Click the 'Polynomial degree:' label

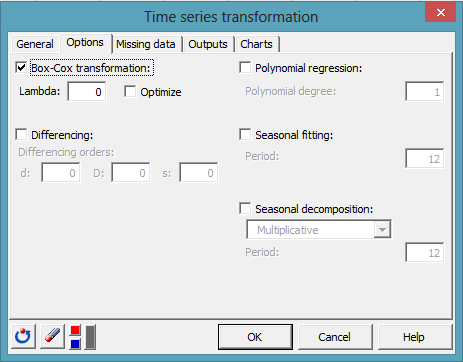coord(291,91)
